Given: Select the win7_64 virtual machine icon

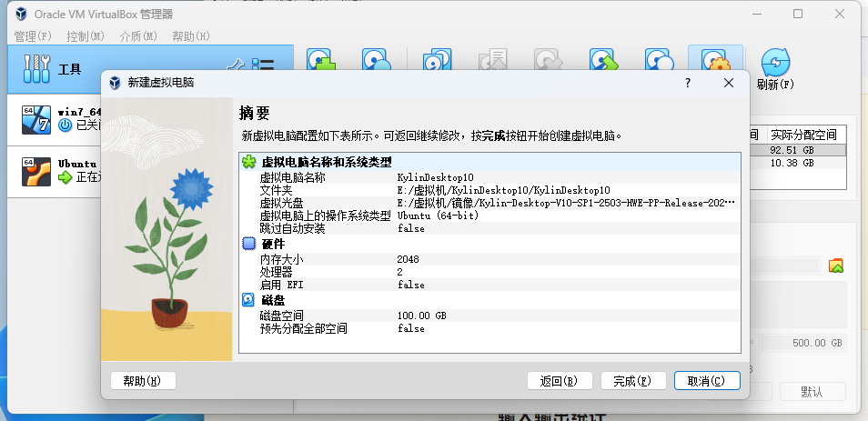Looking at the screenshot, I should [x=36, y=120].
